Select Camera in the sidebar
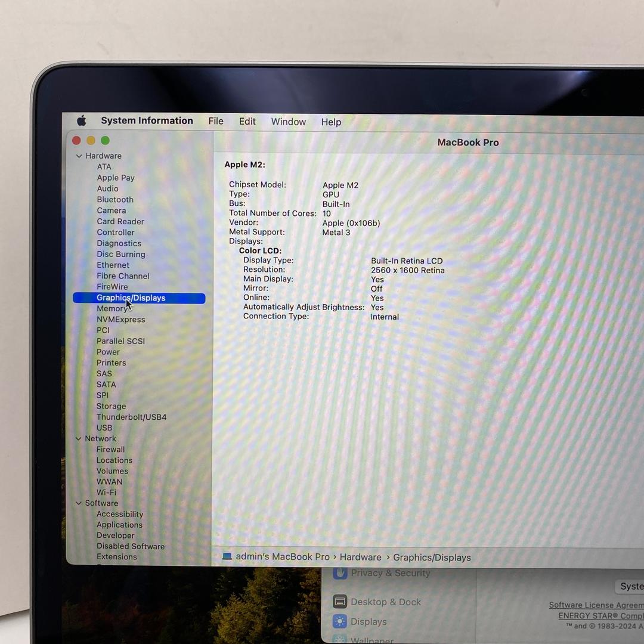The width and height of the screenshot is (644, 644). coord(112,210)
